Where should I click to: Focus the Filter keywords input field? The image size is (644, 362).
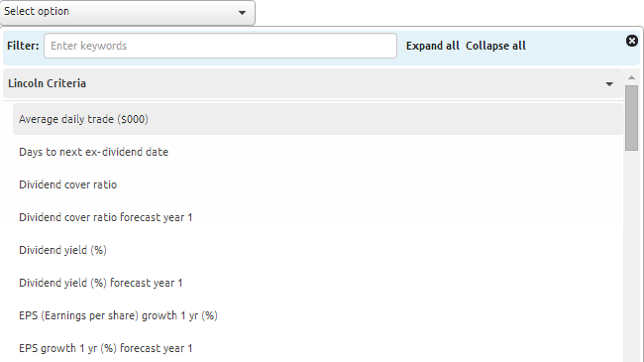[x=220, y=46]
